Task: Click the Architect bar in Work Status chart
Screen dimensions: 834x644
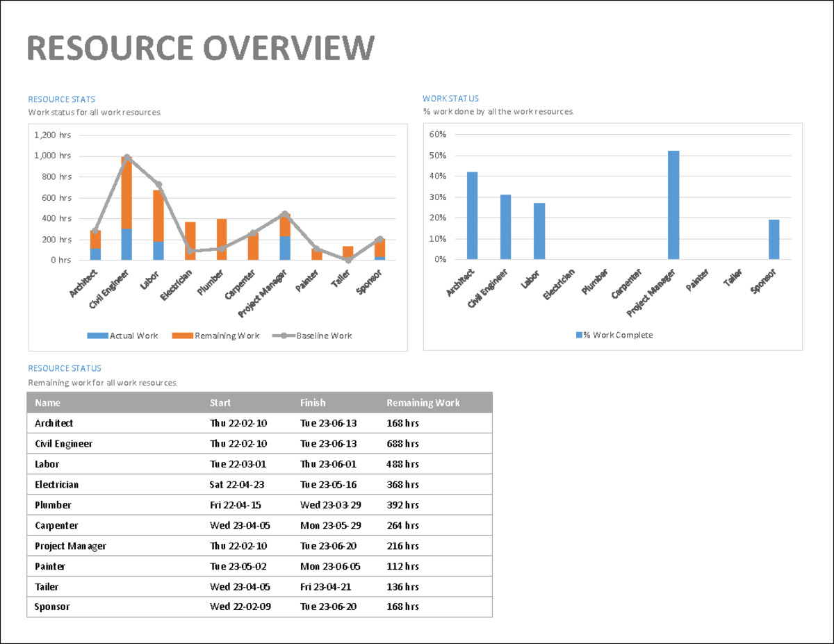Action: (x=471, y=215)
